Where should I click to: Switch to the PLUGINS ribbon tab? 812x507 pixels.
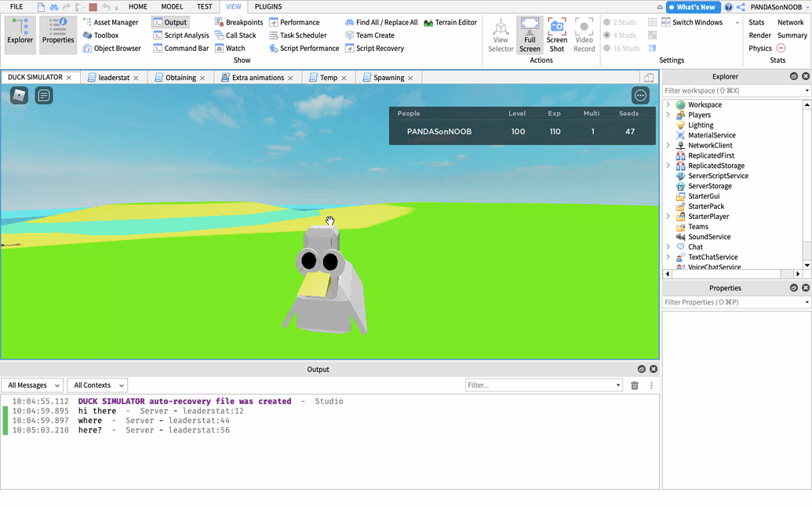pyautogui.click(x=268, y=7)
